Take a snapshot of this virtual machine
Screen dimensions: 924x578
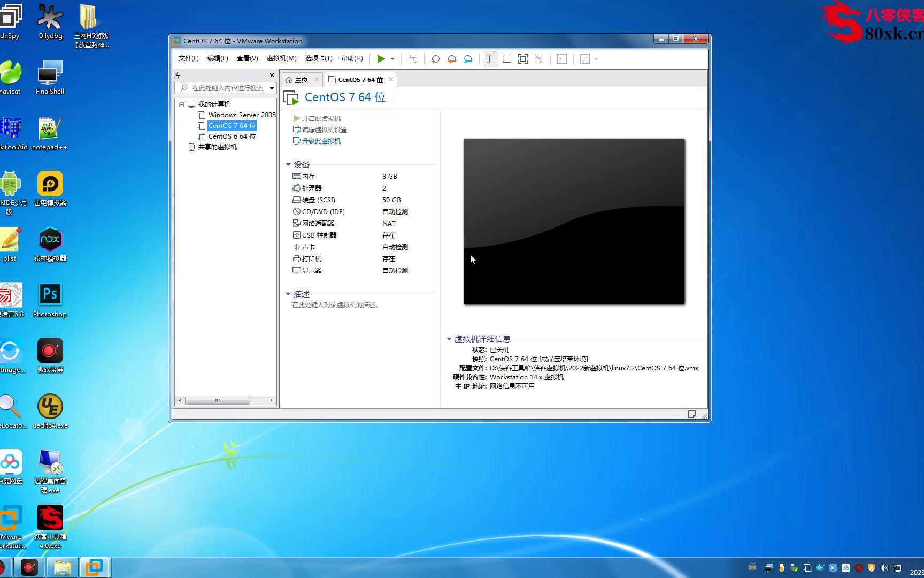(x=435, y=59)
